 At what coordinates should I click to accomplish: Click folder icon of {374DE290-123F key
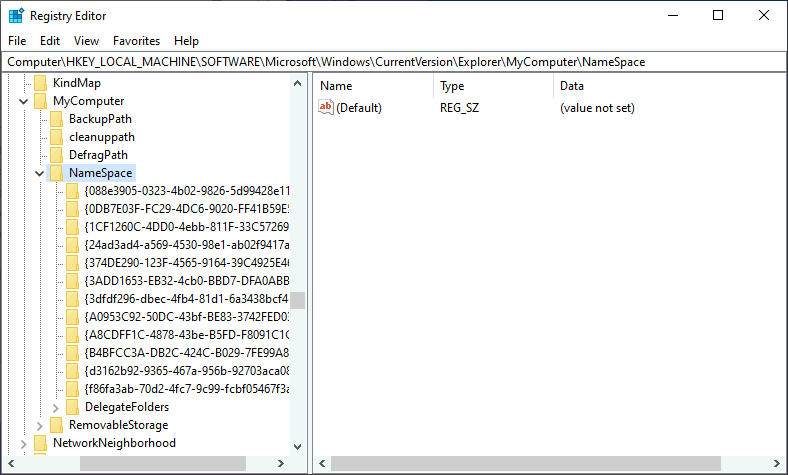tap(73, 263)
